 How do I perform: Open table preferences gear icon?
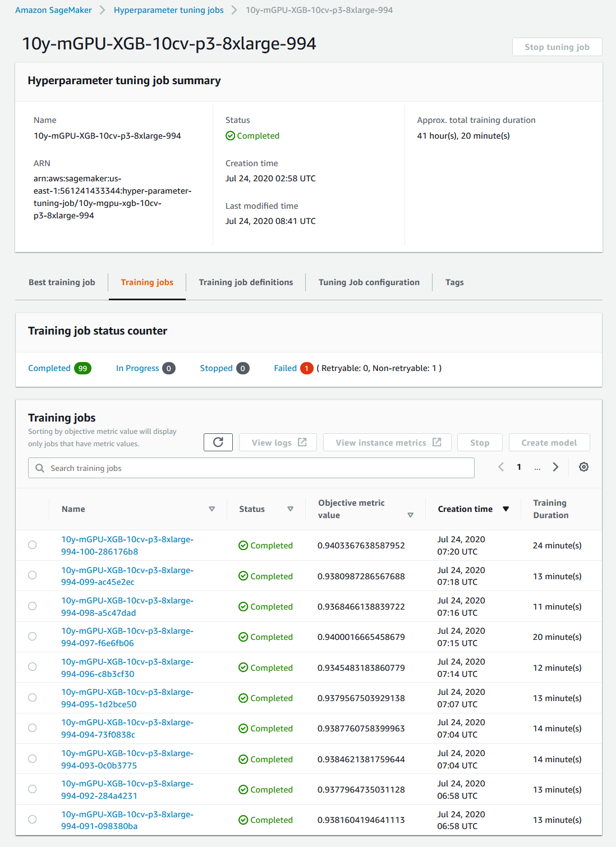click(x=583, y=467)
